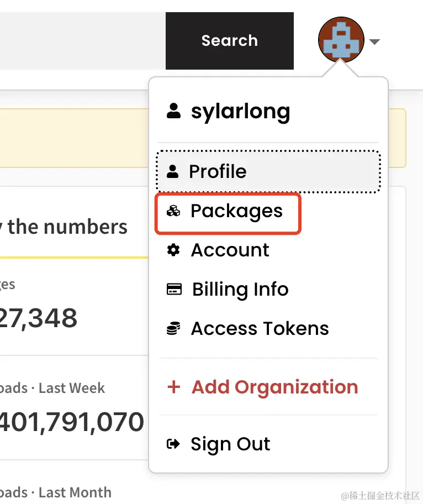Click the black Search button

pyautogui.click(x=230, y=41)
